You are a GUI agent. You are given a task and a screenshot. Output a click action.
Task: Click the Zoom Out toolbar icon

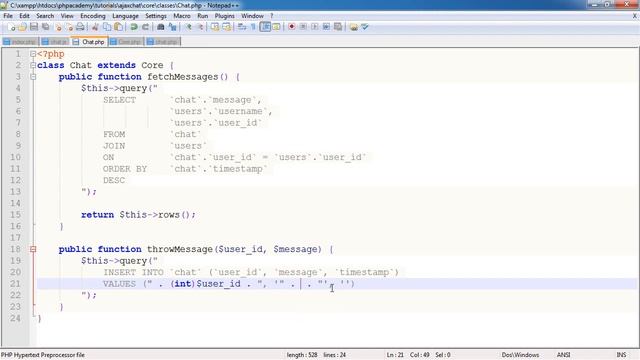(200, 27)
